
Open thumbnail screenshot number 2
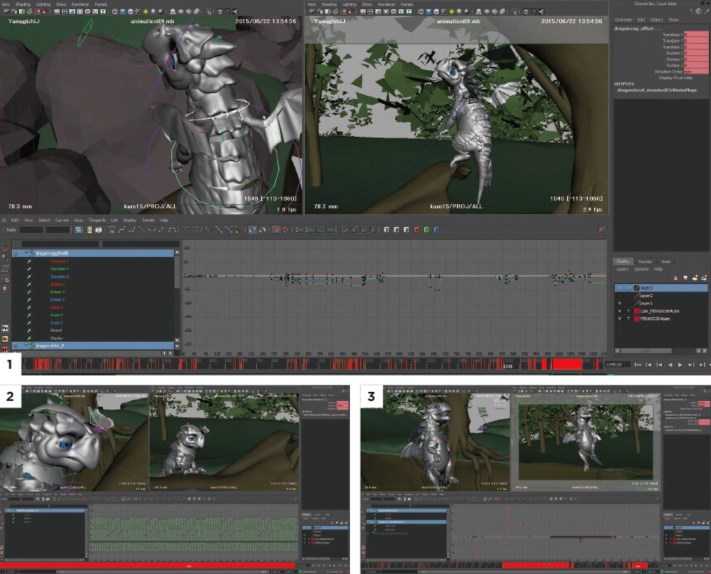tap(175, 479)
